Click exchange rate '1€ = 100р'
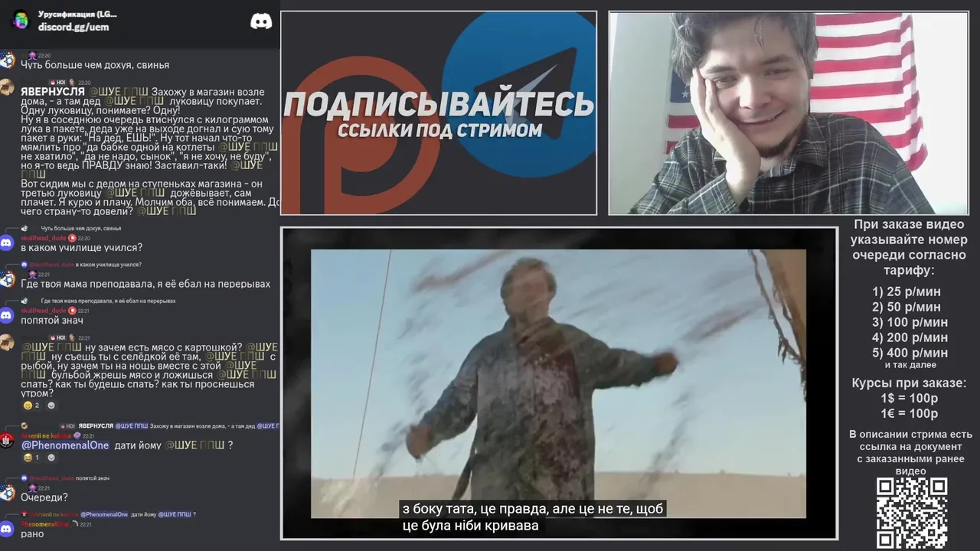The image size is (980, 551). pos(910,413)
